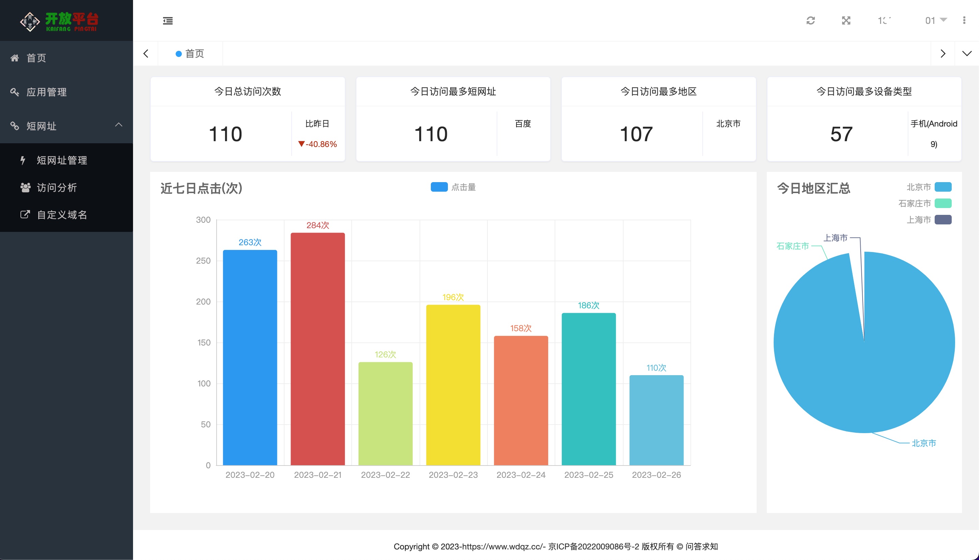Open 应用管理 in the sidebar menu

coord(46,92)
